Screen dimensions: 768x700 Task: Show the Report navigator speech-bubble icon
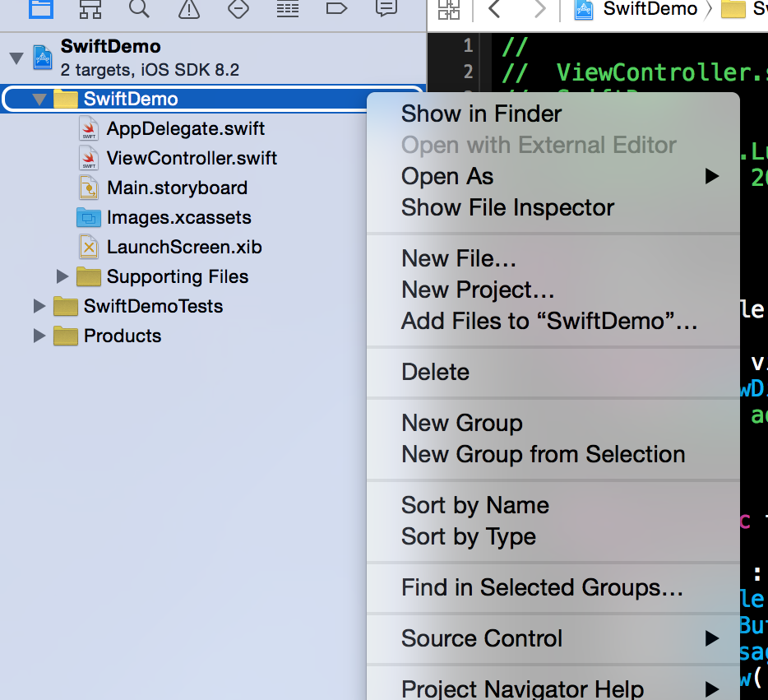[386, 8]
